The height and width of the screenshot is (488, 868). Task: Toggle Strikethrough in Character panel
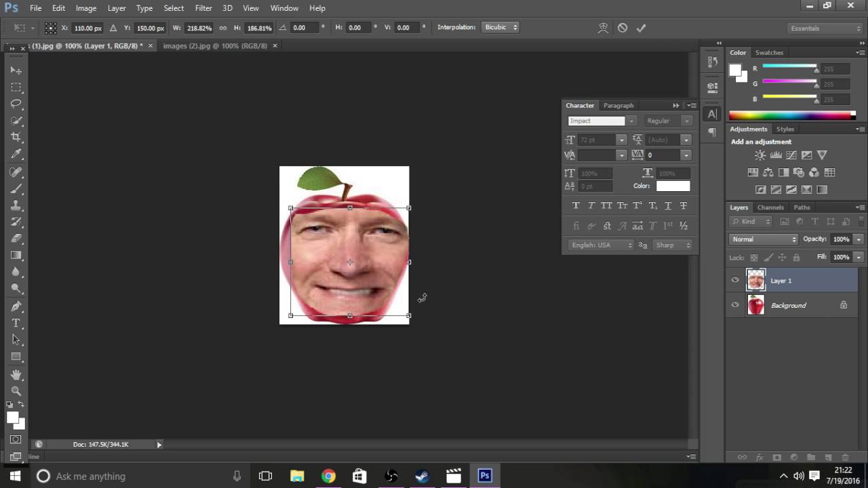683,205
